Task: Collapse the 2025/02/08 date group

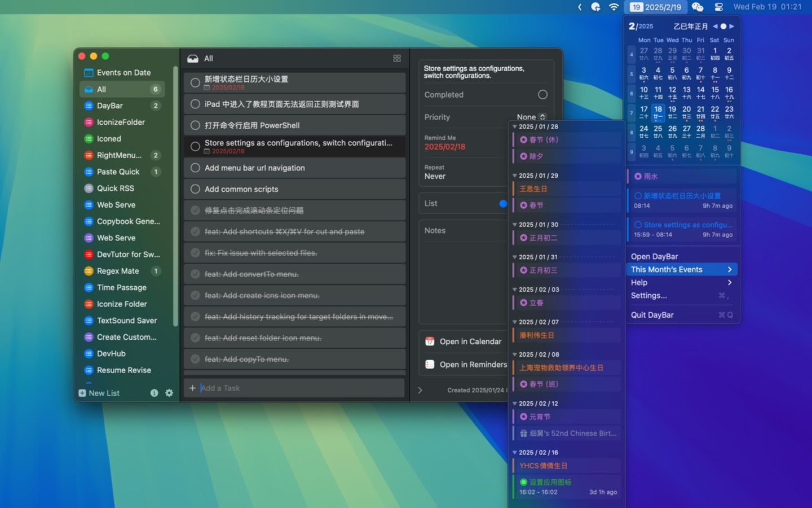Action: (x=514, y=354)
